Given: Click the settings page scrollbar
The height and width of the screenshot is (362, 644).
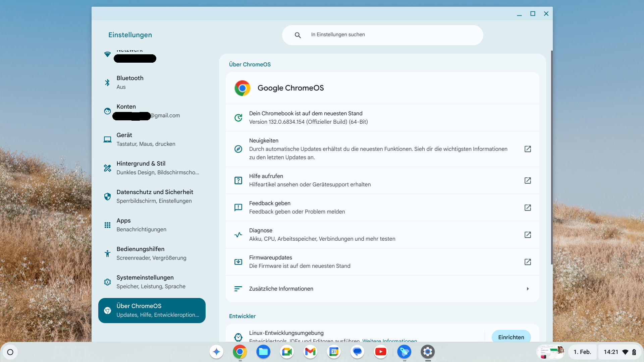Looking at the screenshot, I should (x=551, y=158).
